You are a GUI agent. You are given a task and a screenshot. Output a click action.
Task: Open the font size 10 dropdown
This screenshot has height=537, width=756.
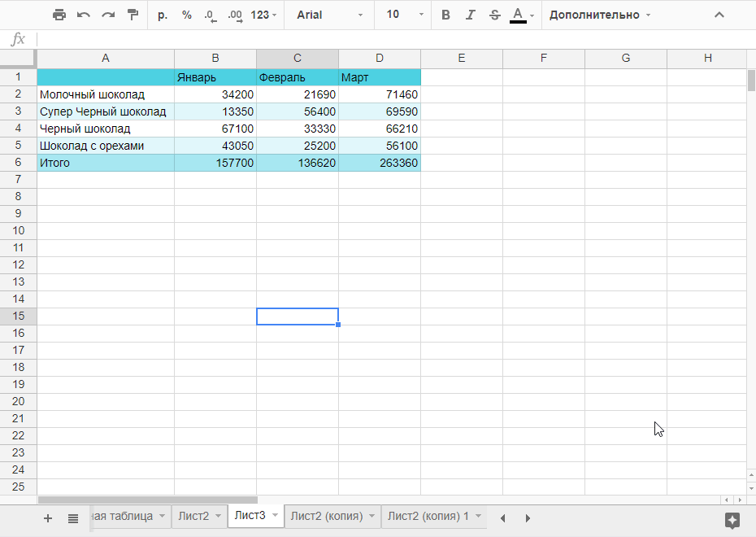404,15
